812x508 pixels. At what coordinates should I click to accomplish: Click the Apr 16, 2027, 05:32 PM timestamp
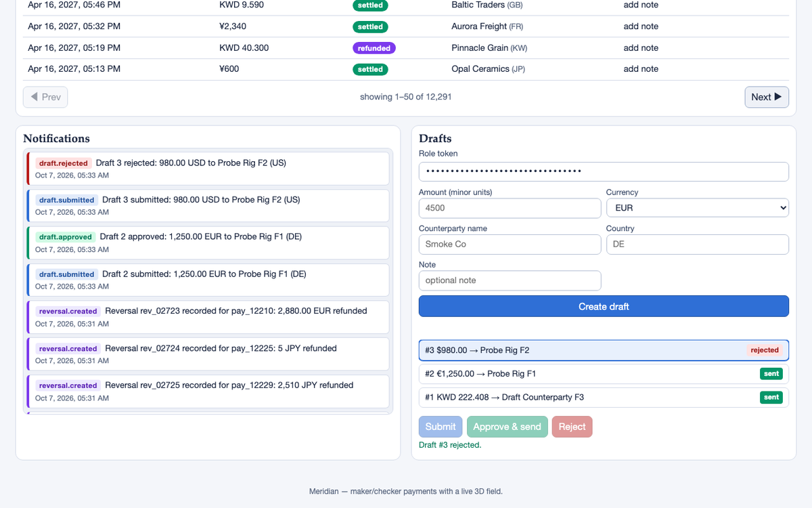(74, 26)
